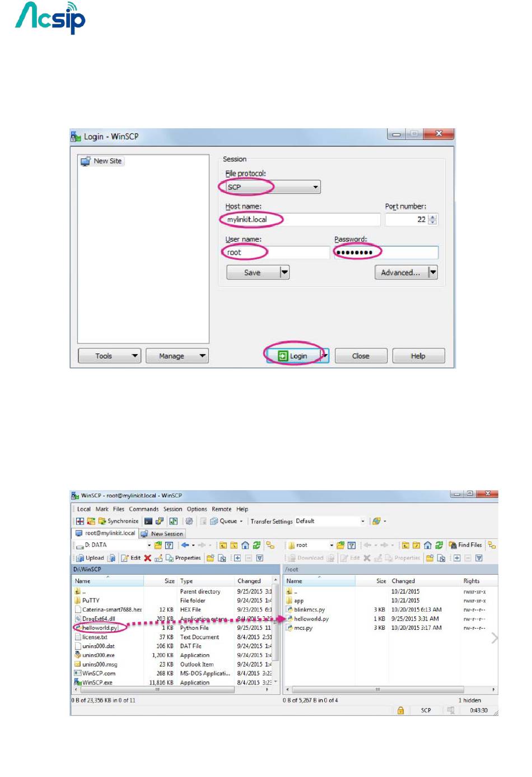This screenshot has width=532, height=777.
Task: Open the Commands menu
Action: (x=143, y=509)
